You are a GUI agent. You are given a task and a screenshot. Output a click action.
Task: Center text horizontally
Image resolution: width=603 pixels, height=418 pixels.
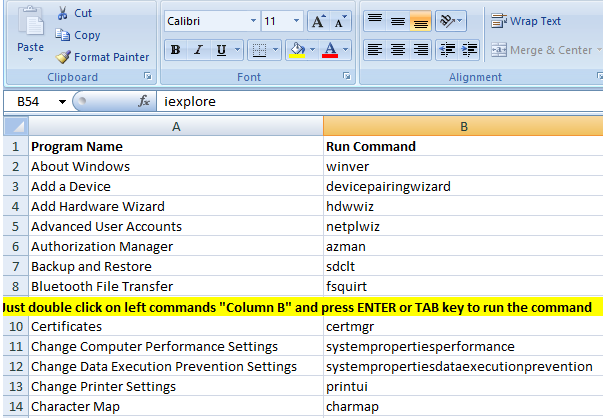click(398, 50)
